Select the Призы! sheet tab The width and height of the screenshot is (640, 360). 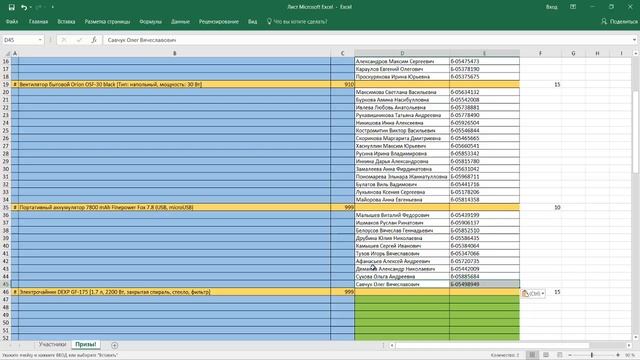coord(86,344)
